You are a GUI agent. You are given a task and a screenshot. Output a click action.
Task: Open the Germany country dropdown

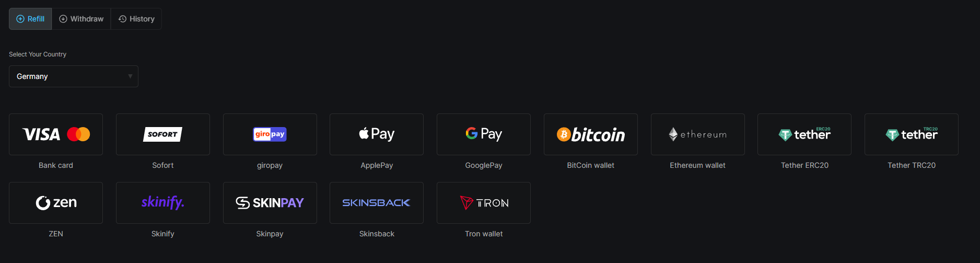(74, 76)
